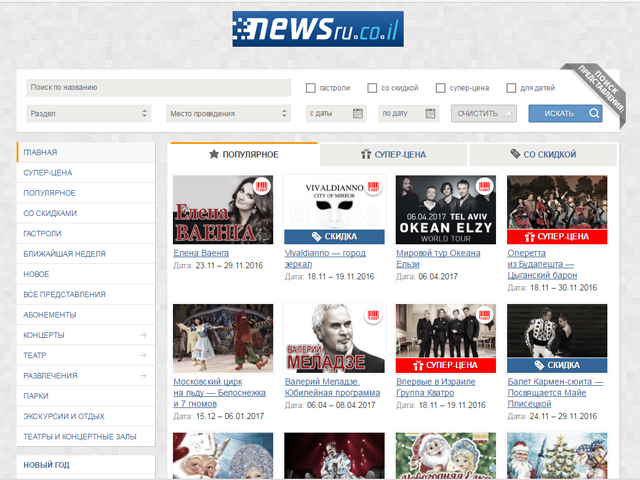Image resolution: width=640 pixels, height=480 pixels.
Task: Toggle the 'для детей' checkbox
Action: point(511,88)
